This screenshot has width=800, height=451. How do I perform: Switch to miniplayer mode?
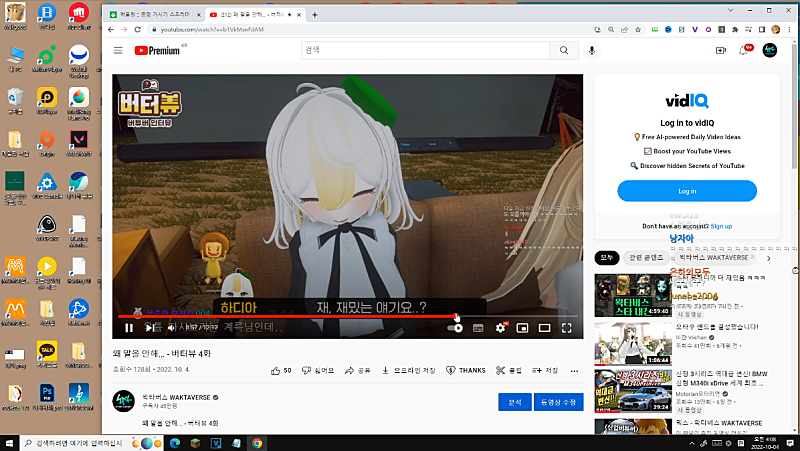coord(522,328)
